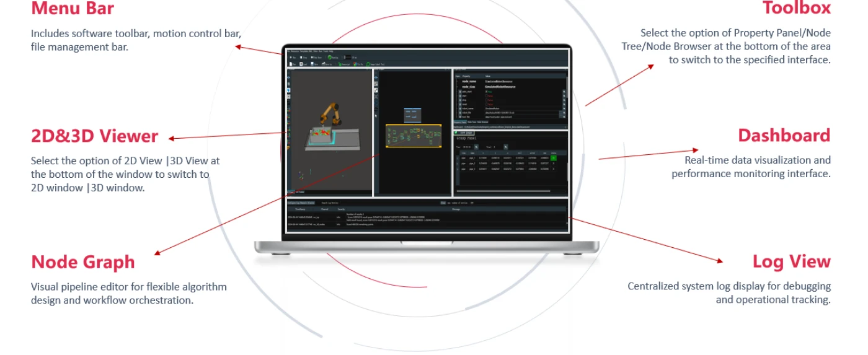
Task: Click the Run button in the toolbar
Action: 293,58
